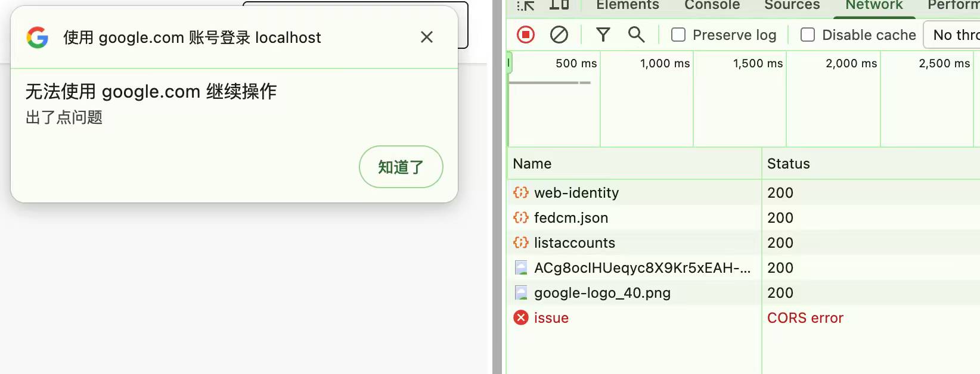Image resolution: width=980 pixels, height=374 pixels.
Task: Select the Network tab
Action: click(874, 5)
